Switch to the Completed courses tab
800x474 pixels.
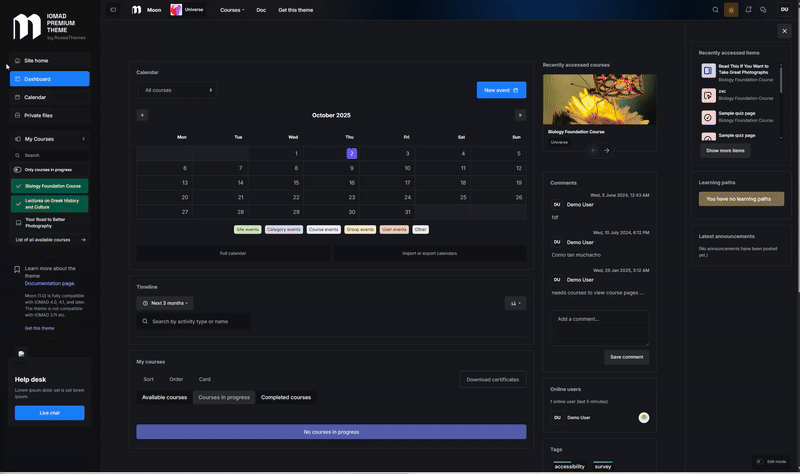tap(285, 397)
